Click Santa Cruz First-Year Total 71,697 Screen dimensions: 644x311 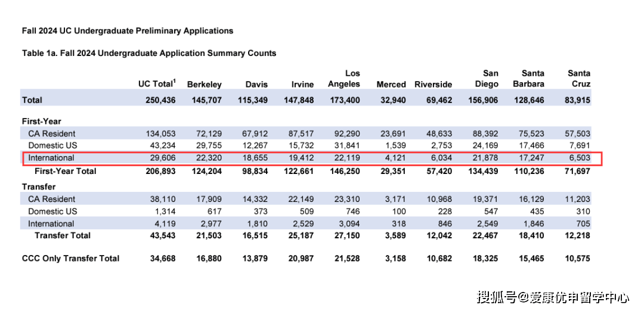click(x=577, y=170)
